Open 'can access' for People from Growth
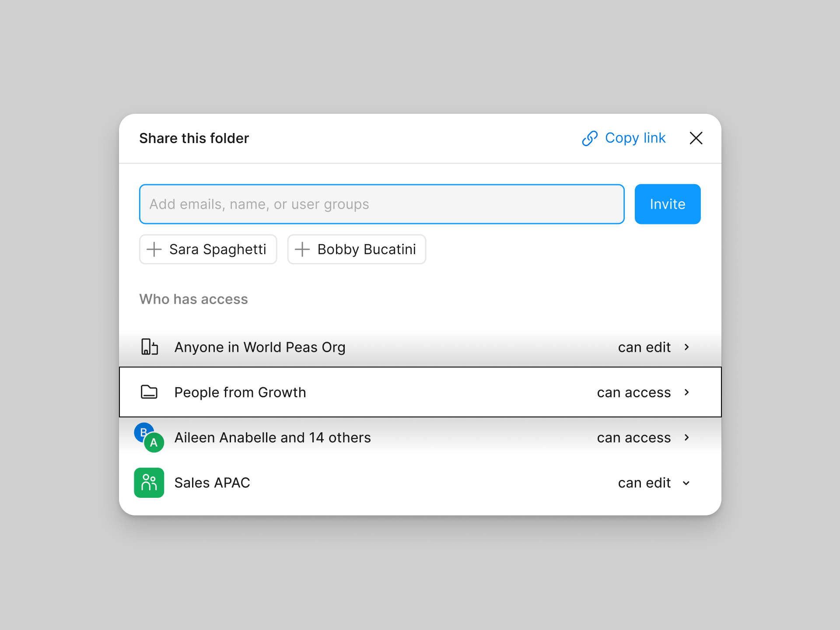840x630 pixels. [x=633, y=392]
